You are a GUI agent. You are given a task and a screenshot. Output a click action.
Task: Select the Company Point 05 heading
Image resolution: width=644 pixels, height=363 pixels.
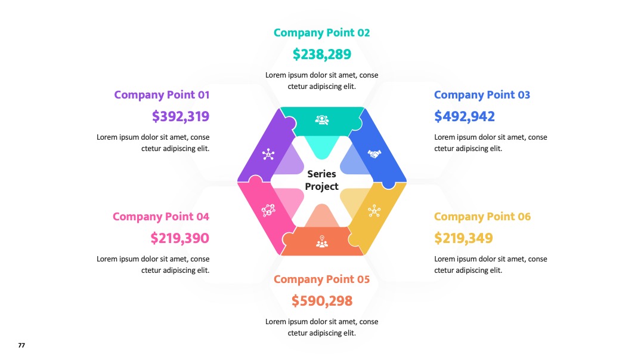(321, 279)
